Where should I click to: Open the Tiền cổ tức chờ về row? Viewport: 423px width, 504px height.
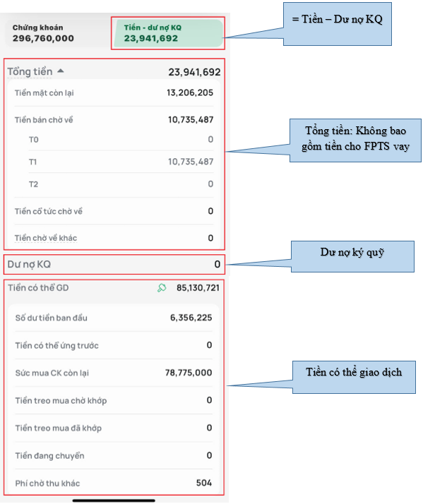[114, 211]
